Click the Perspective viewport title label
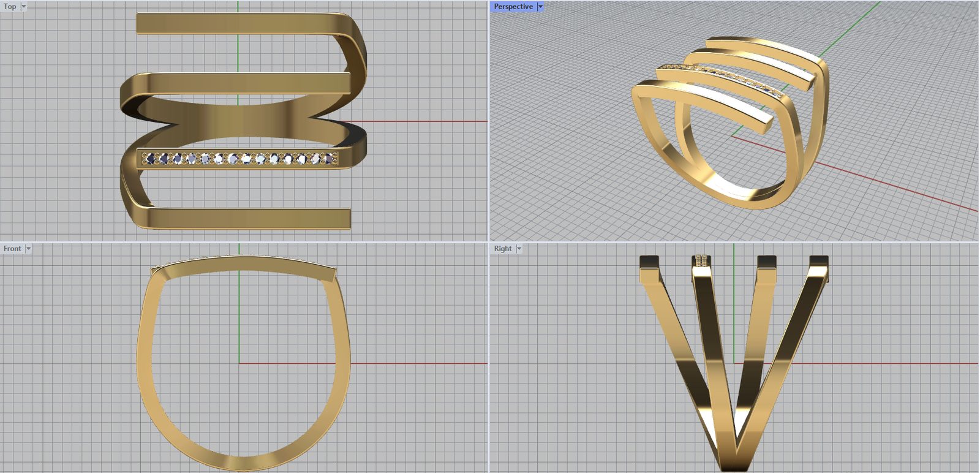Screen dimensions: 980x473 513,7
